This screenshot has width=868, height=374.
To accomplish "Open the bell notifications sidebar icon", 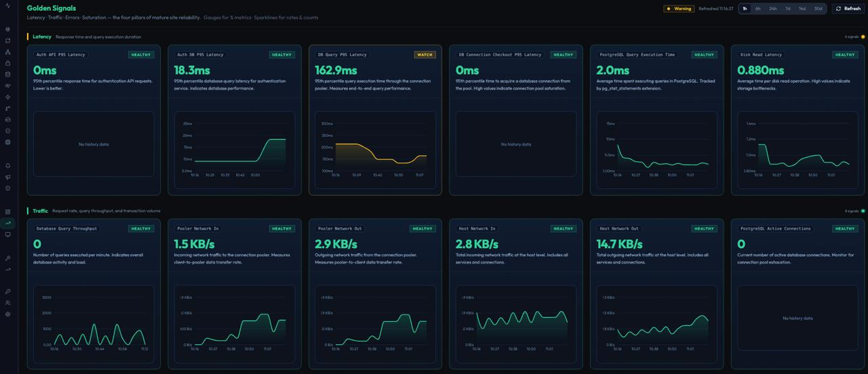I will (x=8, y=165).
